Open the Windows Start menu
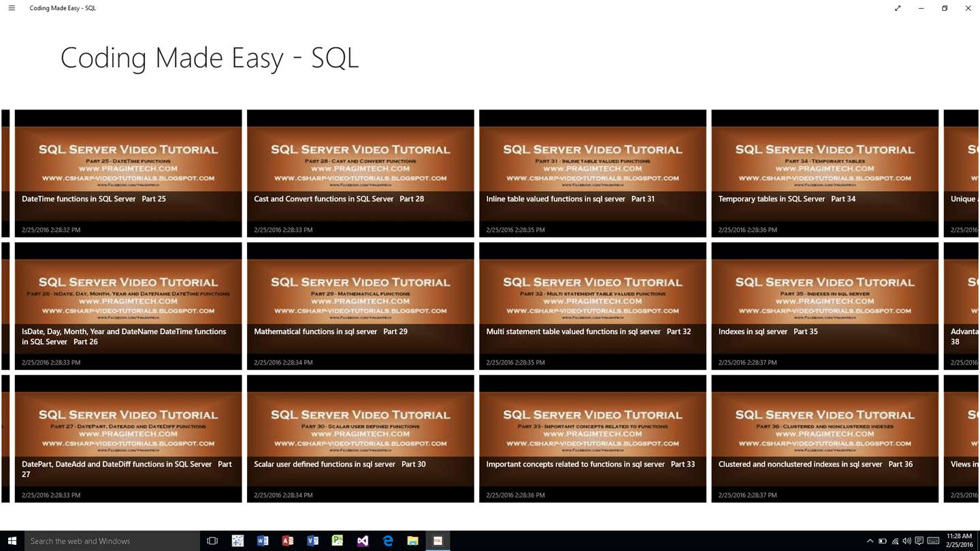This screenshot has height=551, width=980. tap(12, 541)
